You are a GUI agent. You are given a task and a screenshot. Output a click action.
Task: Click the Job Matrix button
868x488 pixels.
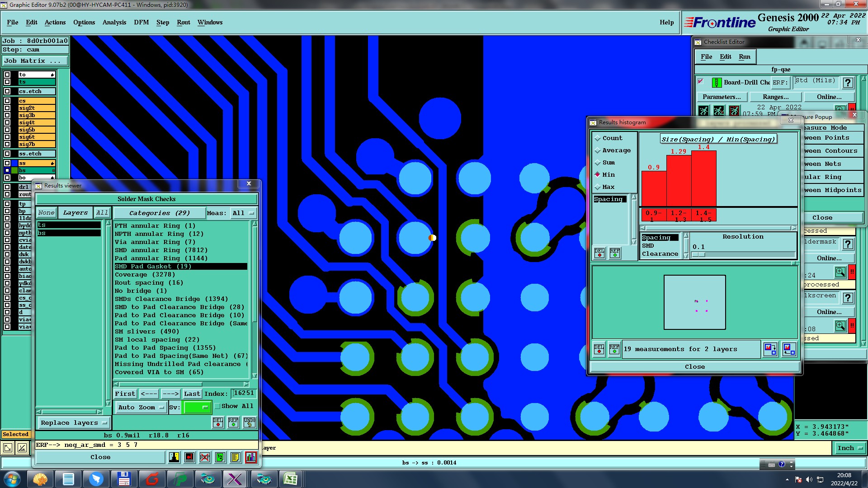[35, 61]
